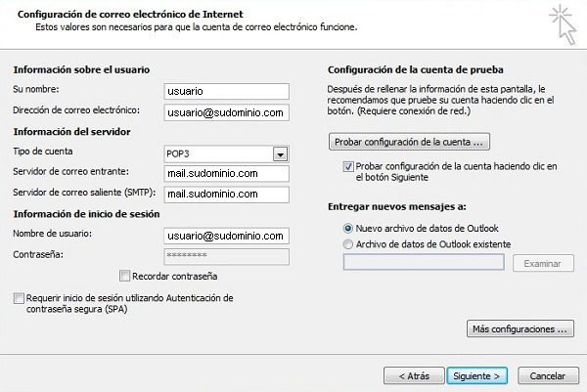Click the Nombre de usuario field
The height and width of the screenshot is (392, 587).
tap(227, 236)
